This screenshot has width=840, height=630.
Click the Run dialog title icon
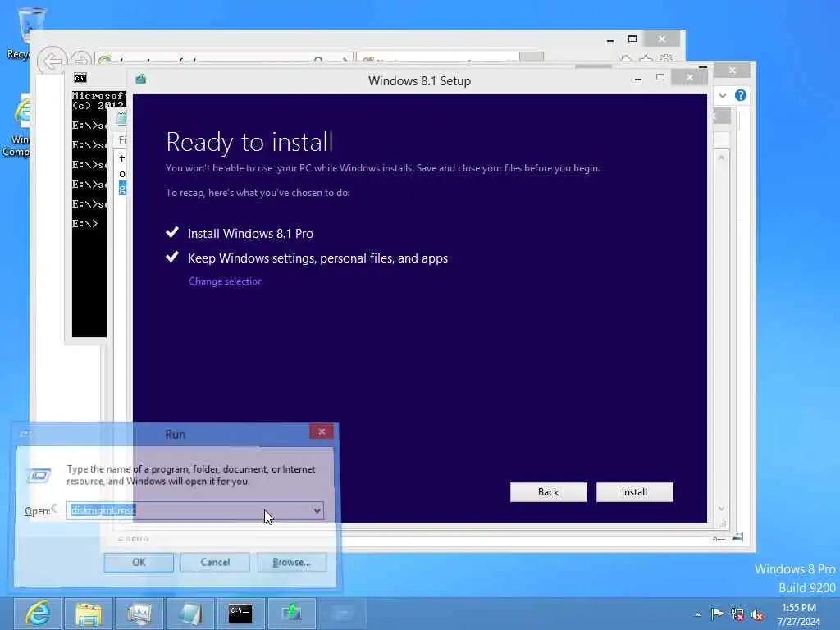(x=25, y=433)
